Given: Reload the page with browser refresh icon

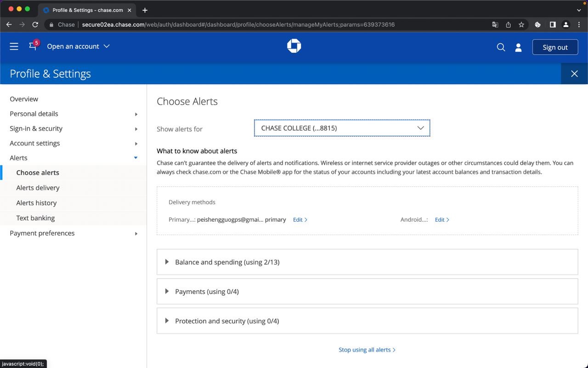Looking at the screenshot, I should 35,24.
